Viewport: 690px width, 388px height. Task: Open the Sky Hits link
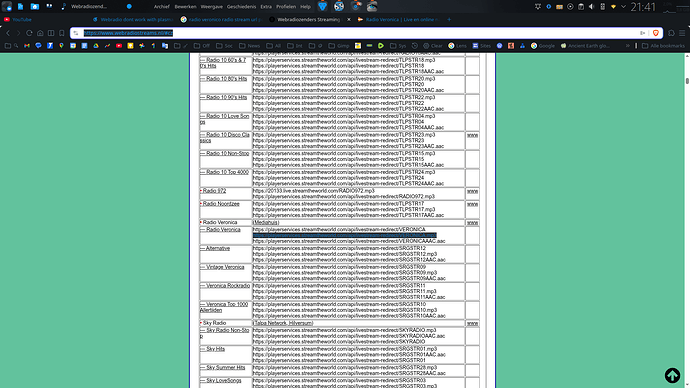click(x=213, y=349)
